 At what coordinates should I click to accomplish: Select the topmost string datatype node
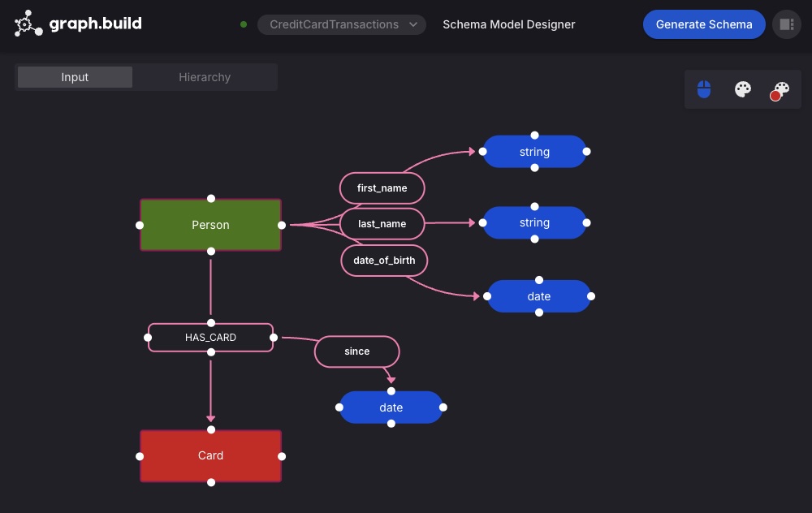[534, 152]
